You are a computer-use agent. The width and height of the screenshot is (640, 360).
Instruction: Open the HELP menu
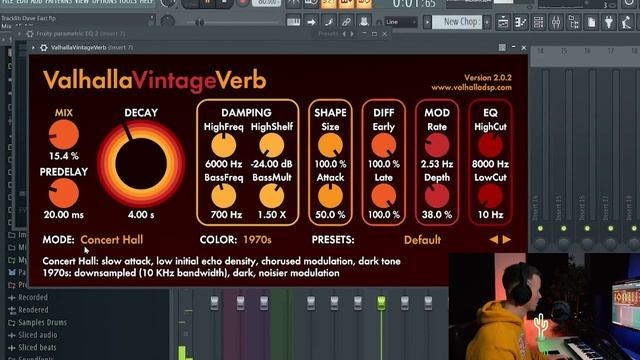(146, 2)
